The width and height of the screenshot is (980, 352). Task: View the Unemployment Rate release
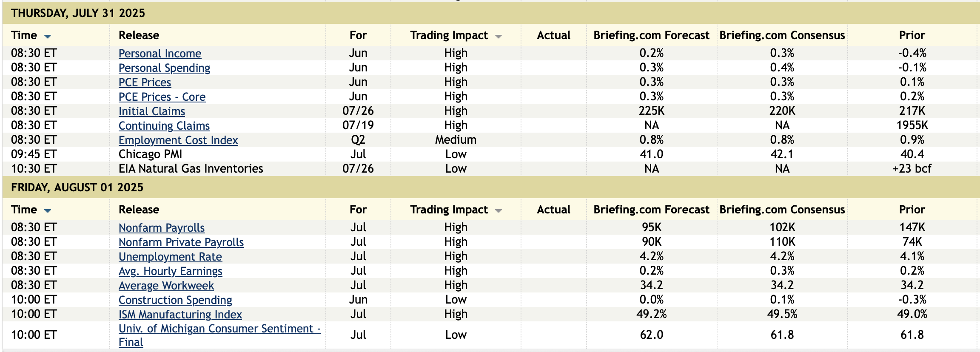pos(170,257)
